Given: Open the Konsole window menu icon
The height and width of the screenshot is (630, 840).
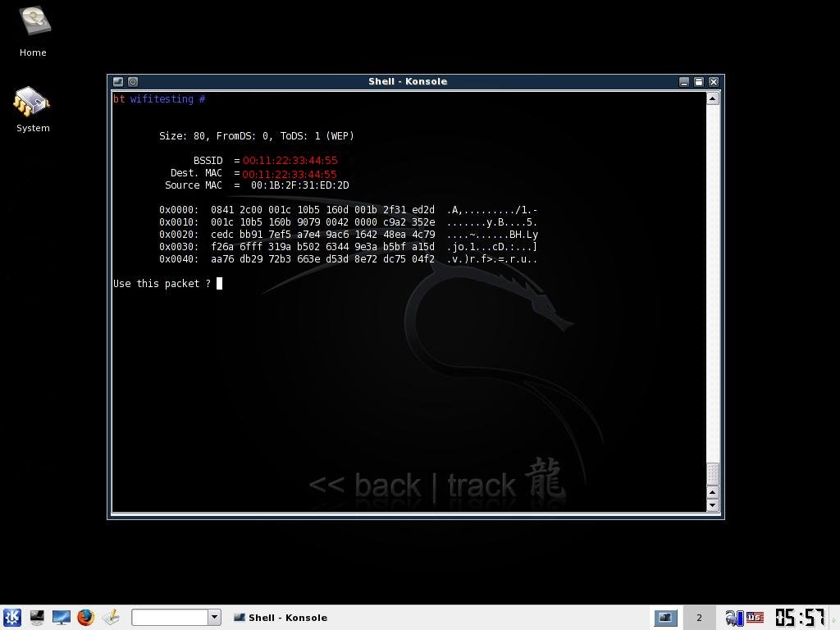Looking at the screenshot, I should tap(118, 81).
